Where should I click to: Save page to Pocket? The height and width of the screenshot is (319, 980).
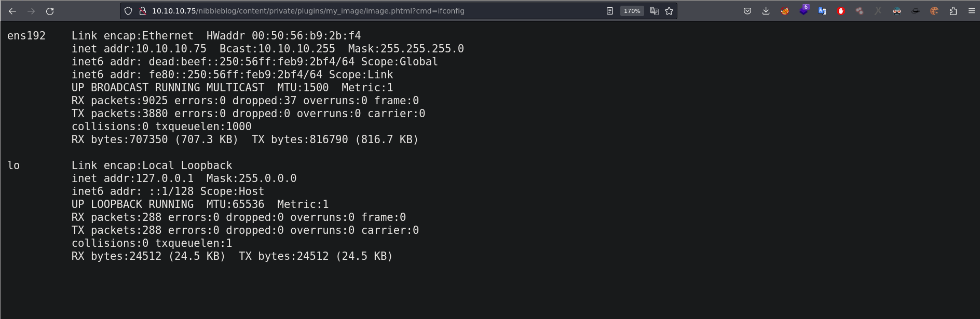[747, 11]
